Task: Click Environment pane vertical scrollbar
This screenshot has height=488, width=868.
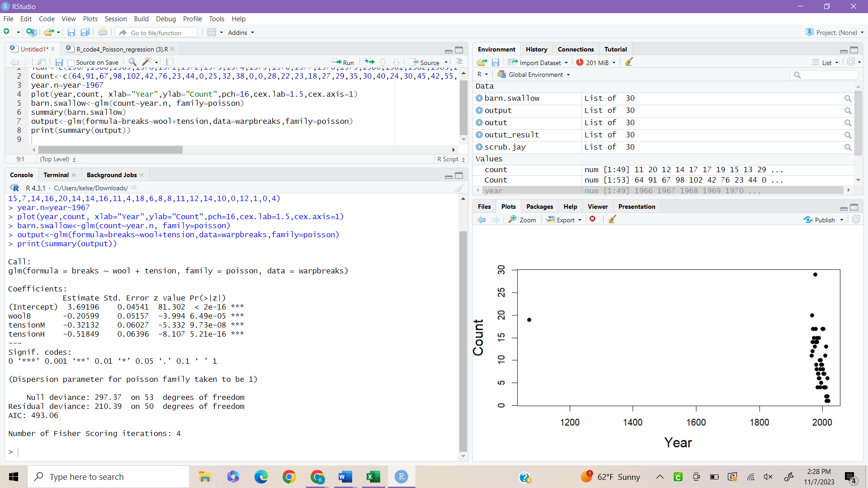Action: [x=858, y=122]
